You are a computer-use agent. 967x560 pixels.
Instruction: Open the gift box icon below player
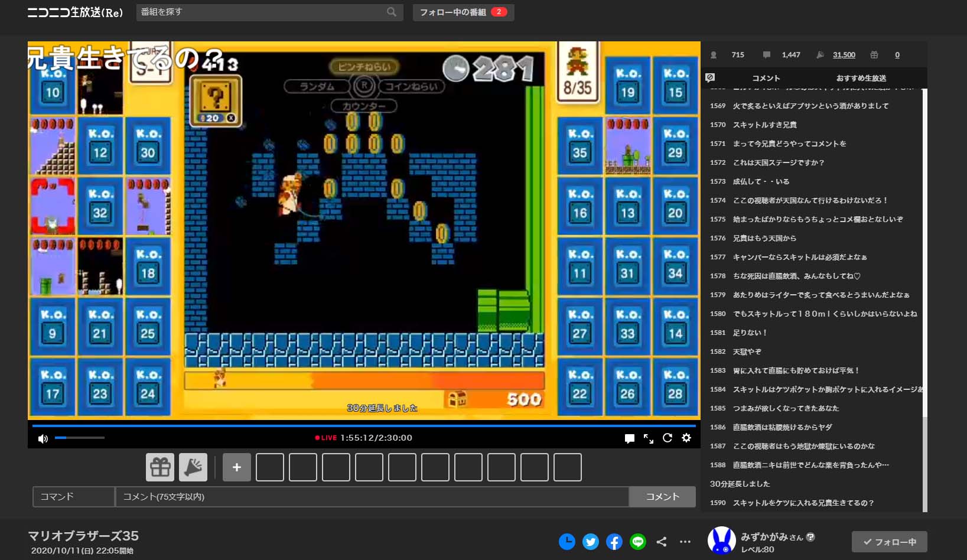160,467
